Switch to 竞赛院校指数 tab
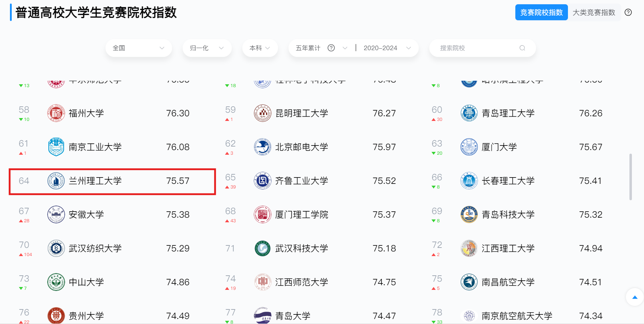This screenshot has height=324, width=644. click(x=541, y=12)
